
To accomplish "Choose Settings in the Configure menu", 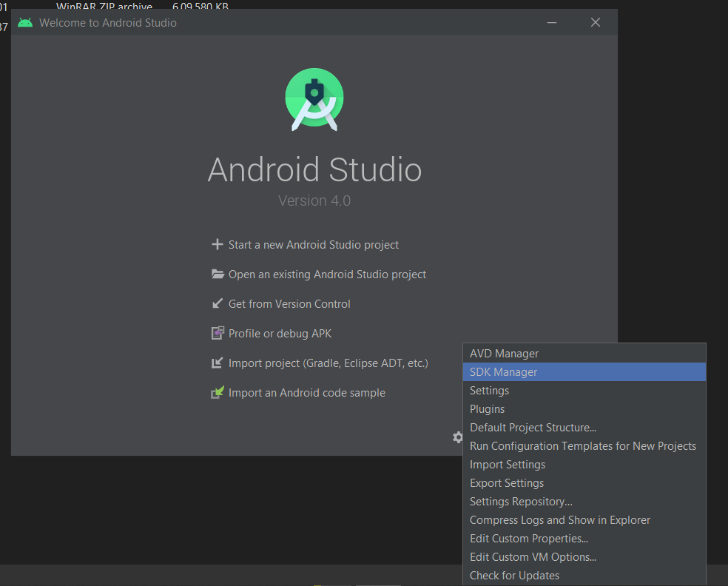I will click(584, 391).
